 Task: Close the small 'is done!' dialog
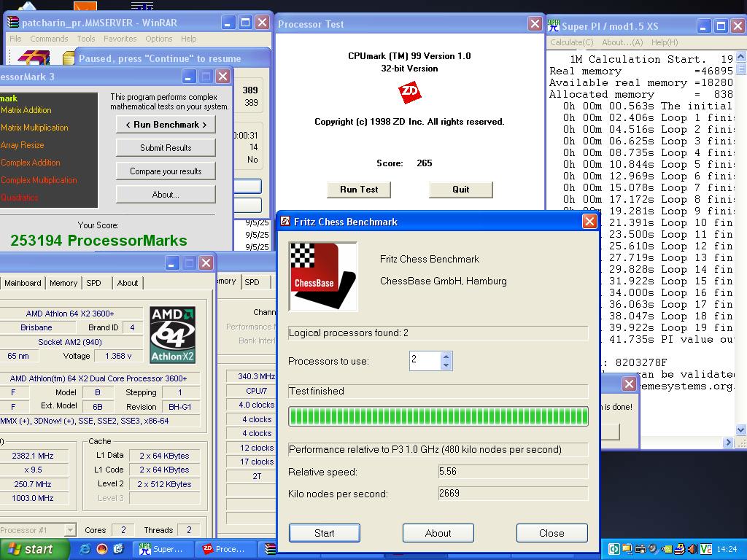pyautogui.click(x=629, y=384)
